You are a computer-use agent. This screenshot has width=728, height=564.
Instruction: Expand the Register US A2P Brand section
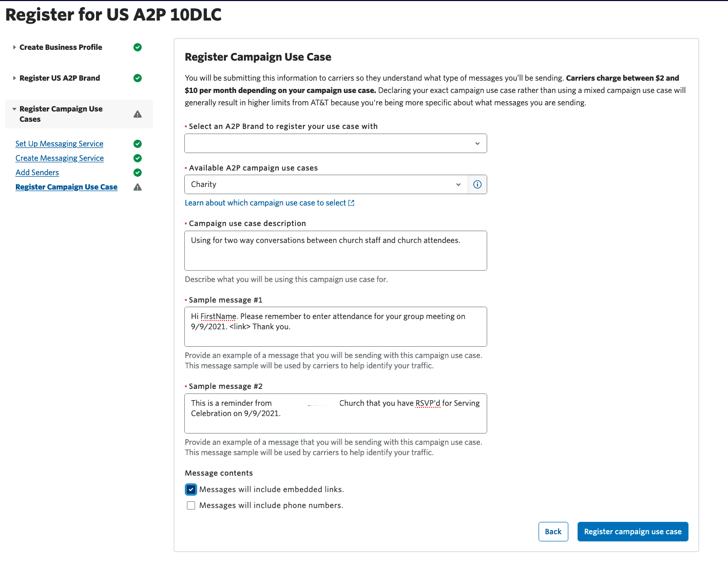[x=60, y=78]
